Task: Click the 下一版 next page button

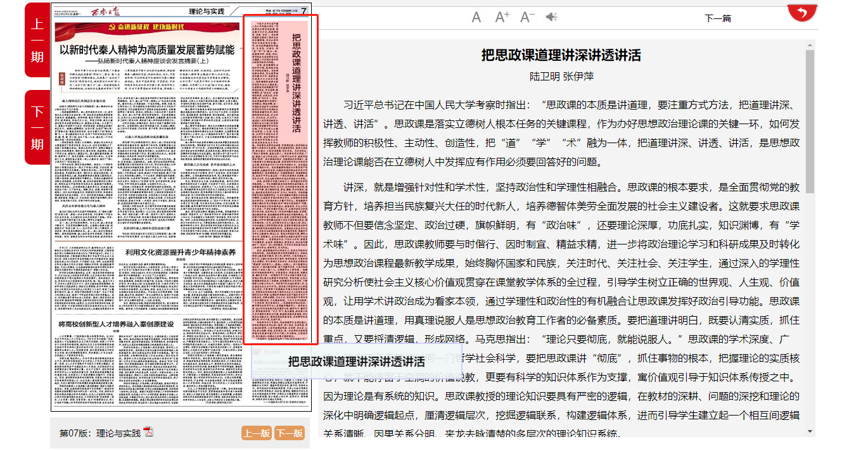Action: pos(290,433)
